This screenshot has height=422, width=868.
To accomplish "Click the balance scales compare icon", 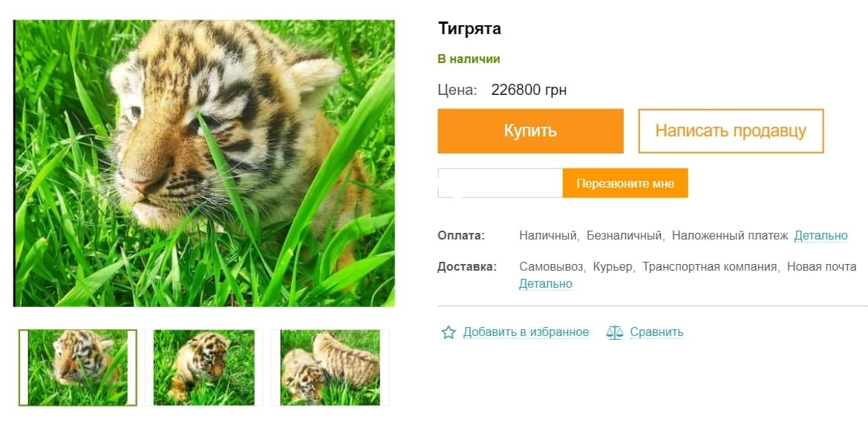I will 615,332.
